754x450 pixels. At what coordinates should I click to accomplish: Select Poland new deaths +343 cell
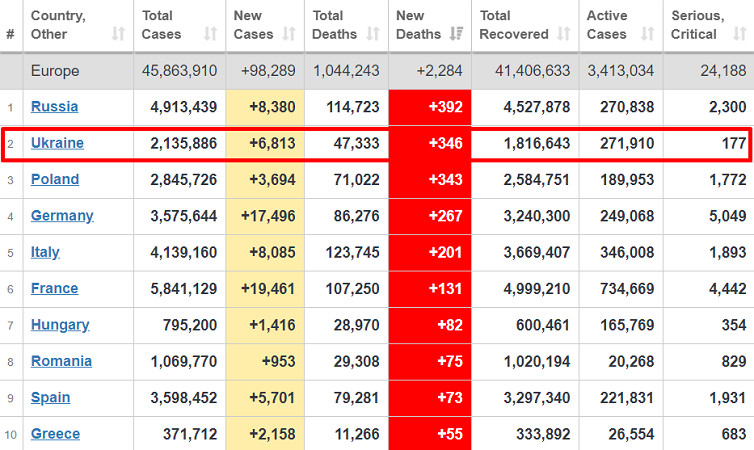[430, 180]
